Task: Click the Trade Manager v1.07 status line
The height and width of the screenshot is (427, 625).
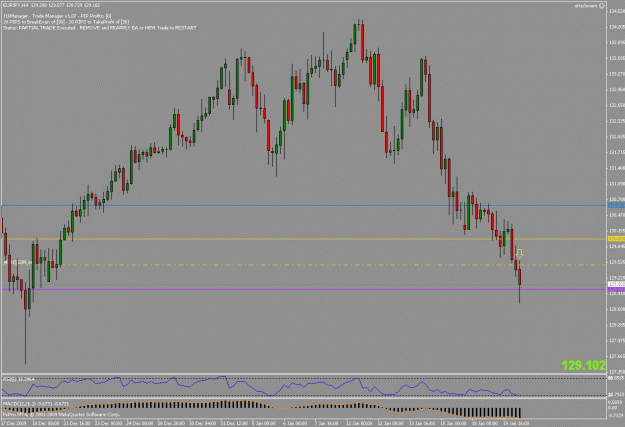Action: [57, 16]
